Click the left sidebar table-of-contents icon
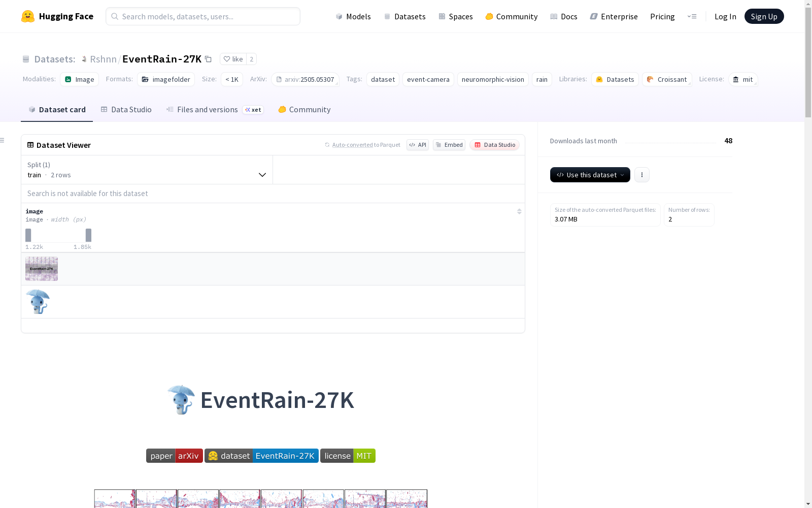 coord(3,140)
